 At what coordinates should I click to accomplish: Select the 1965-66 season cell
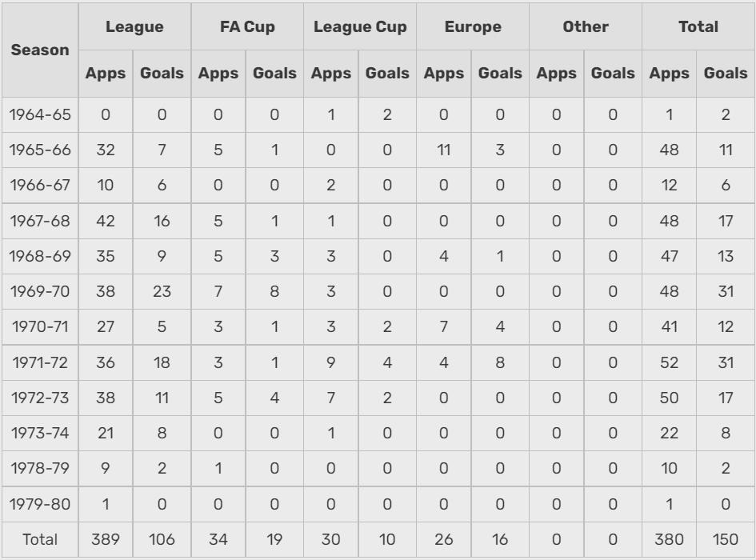(39, 150)
